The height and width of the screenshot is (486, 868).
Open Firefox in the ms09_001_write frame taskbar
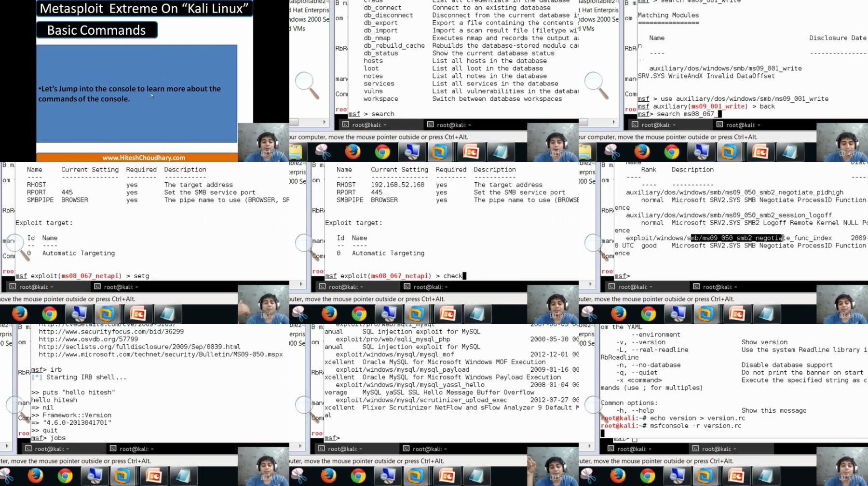[x=642, y=152]
